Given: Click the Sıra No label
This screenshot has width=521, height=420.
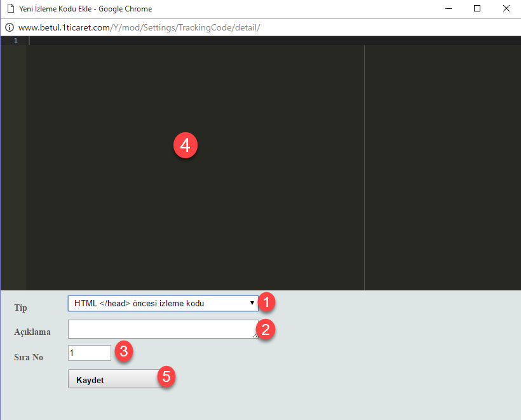Looking at the screenshot, I should click(29, 357).
